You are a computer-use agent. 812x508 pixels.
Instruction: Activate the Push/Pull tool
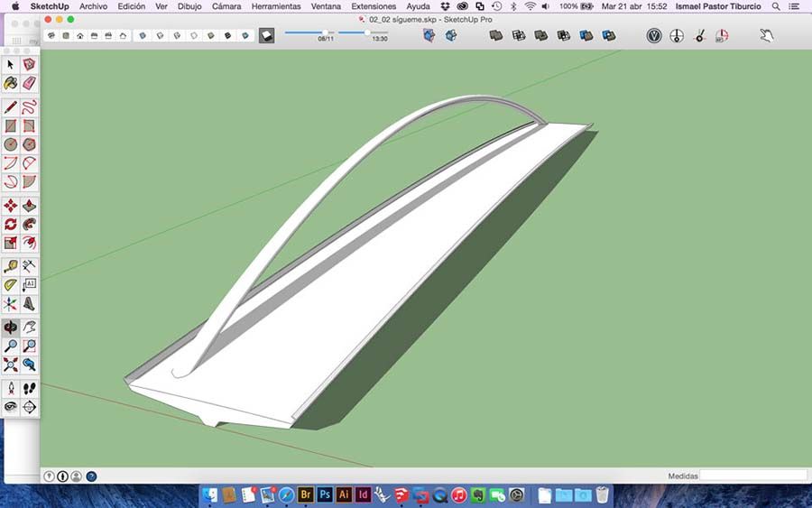[29, 206]
